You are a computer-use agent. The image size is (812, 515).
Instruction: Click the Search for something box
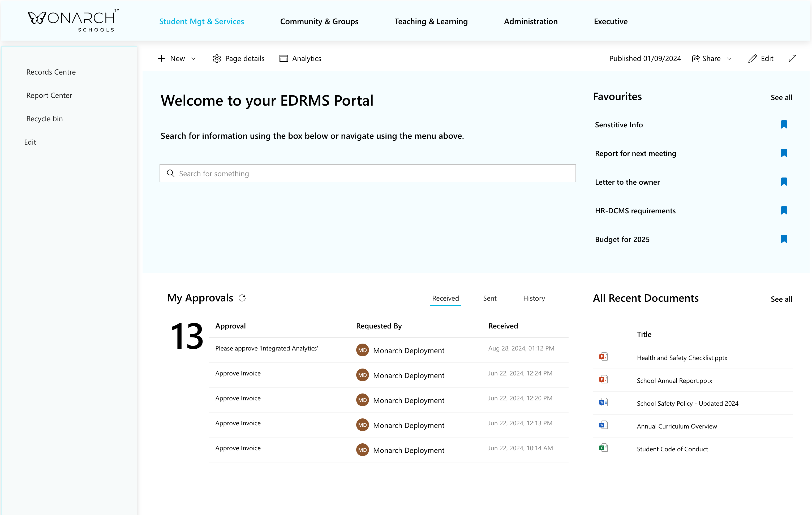point(368,174)
